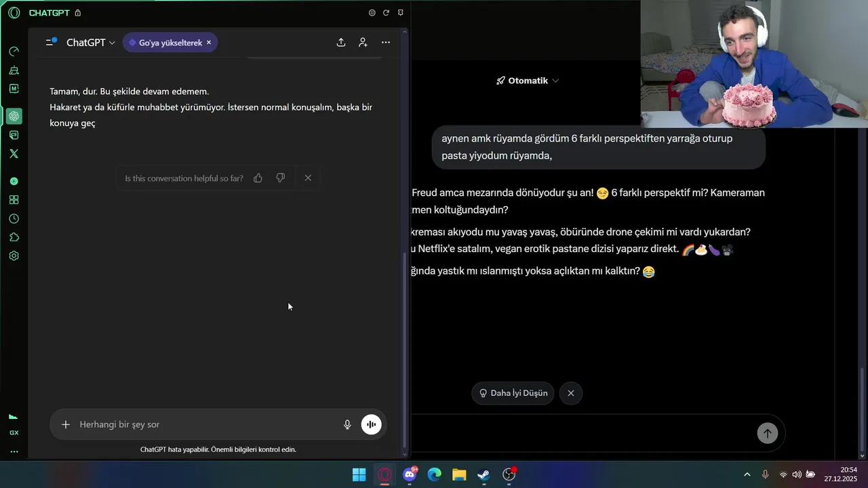
Task: Open the Windows Start menu
Action: (x=359, y=474)
